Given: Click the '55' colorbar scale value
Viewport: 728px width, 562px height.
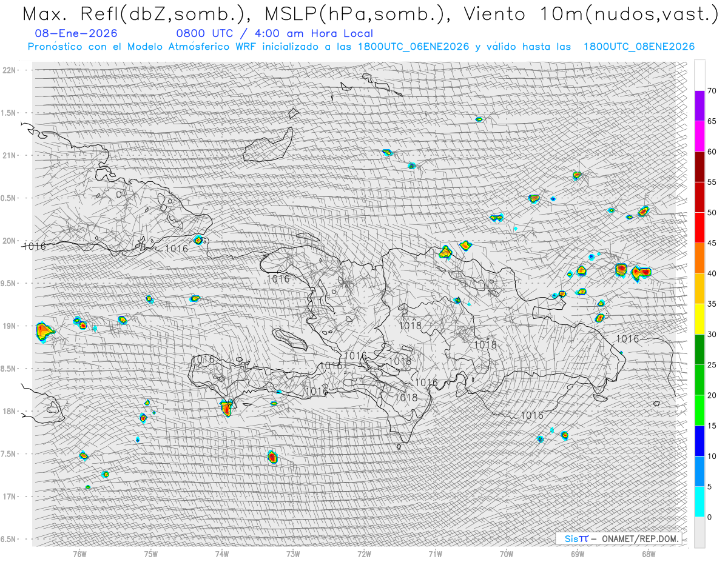Looking at the screenshot, I should 712,182.
